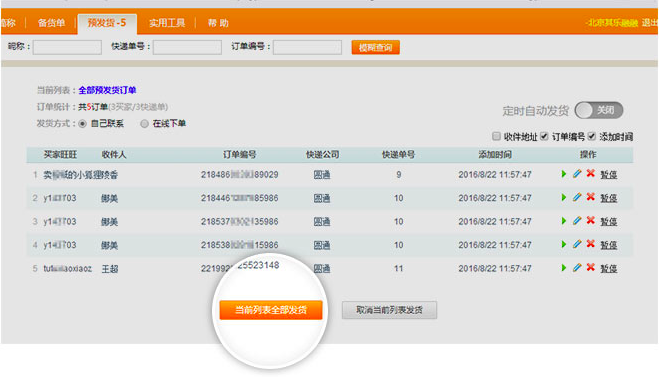Check the 收件地址 checkbox
659x377 pixels.
[496, 136]
